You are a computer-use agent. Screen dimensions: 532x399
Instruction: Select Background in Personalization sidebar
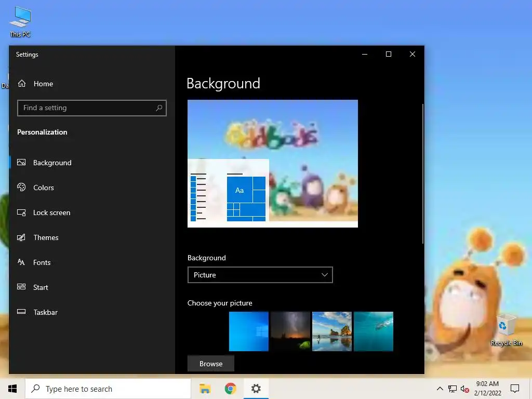click(92, 163)
